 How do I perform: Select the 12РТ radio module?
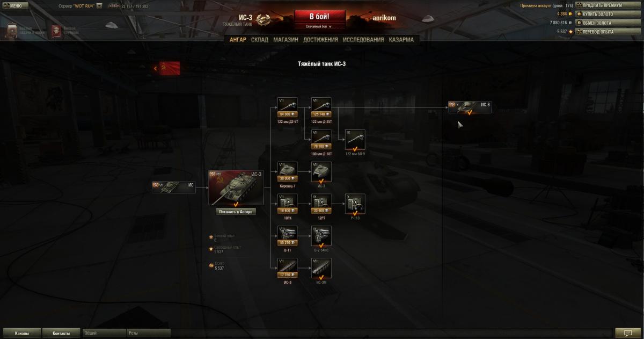click(321, 204)
